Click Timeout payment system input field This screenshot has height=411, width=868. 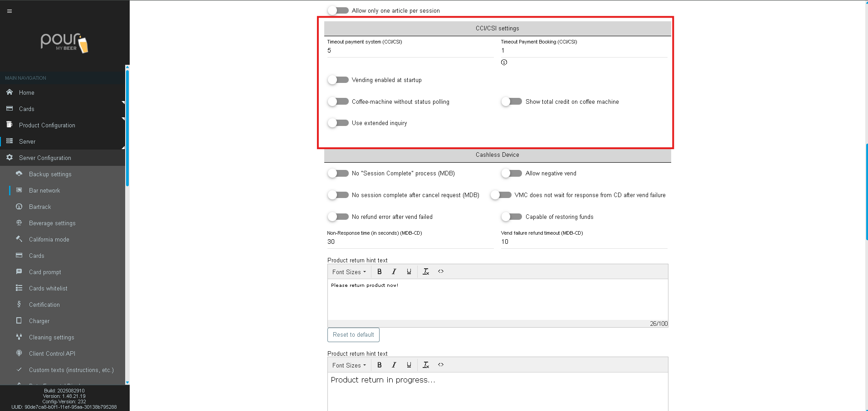click(x=410, y=51)
